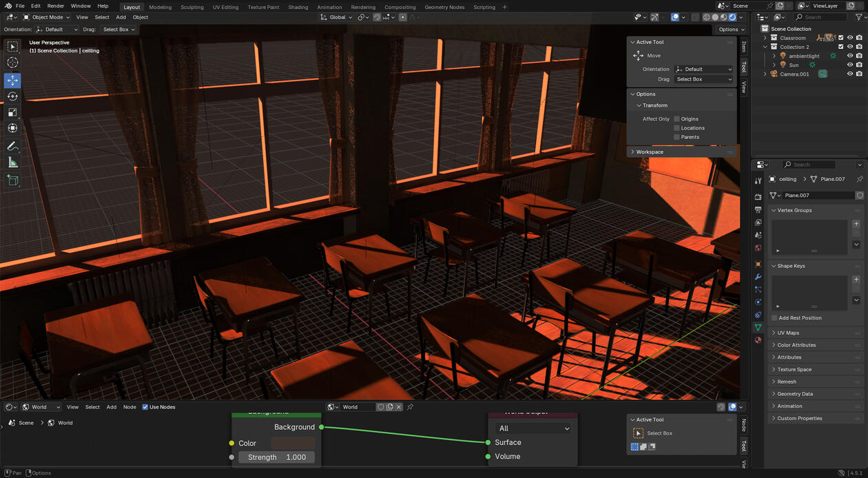Viewport: 868px width, 478px height.
Task: Toggle the Use Nodes checkbox
Action: (145, 407)
